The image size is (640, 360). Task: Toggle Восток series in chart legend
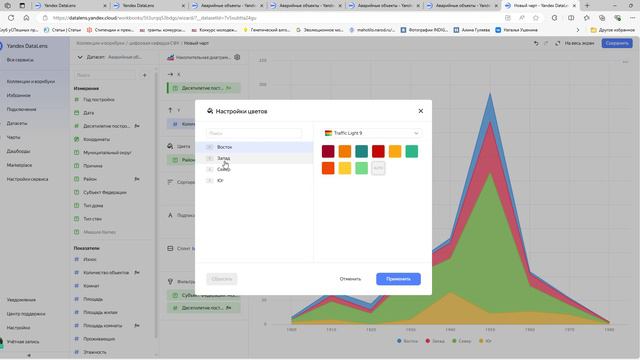click(407, 341)
